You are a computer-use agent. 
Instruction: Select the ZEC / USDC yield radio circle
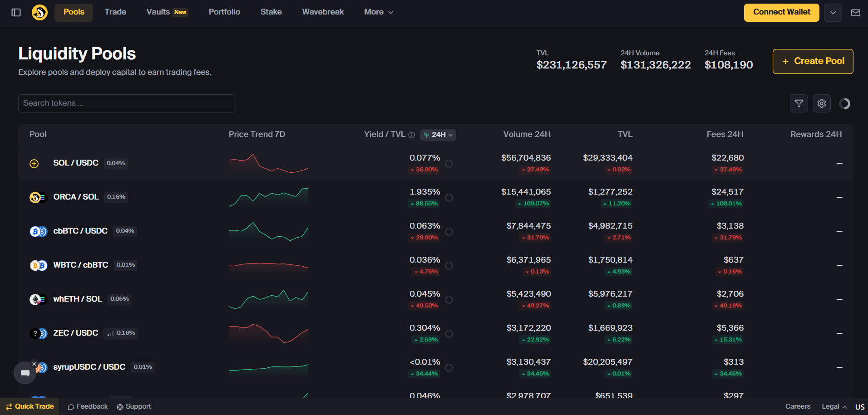coord(449,334)
